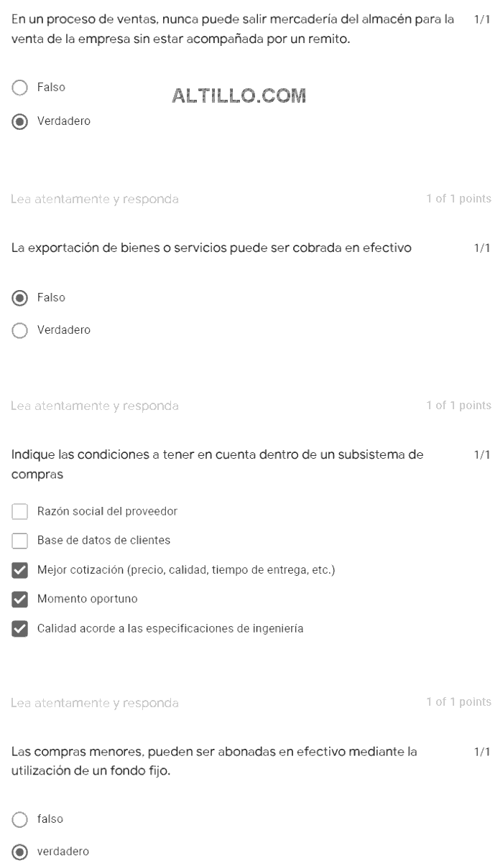Check the Razón social del proveedor box
Viewport: 503px width, 868px height.
tap(20, 511)
